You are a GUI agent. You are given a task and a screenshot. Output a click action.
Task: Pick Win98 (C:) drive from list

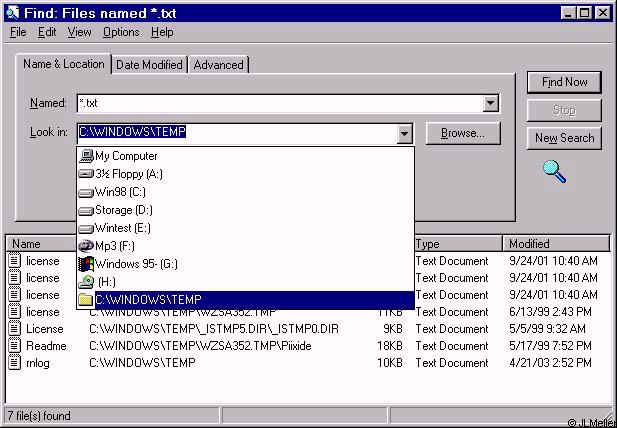point(245,192)
